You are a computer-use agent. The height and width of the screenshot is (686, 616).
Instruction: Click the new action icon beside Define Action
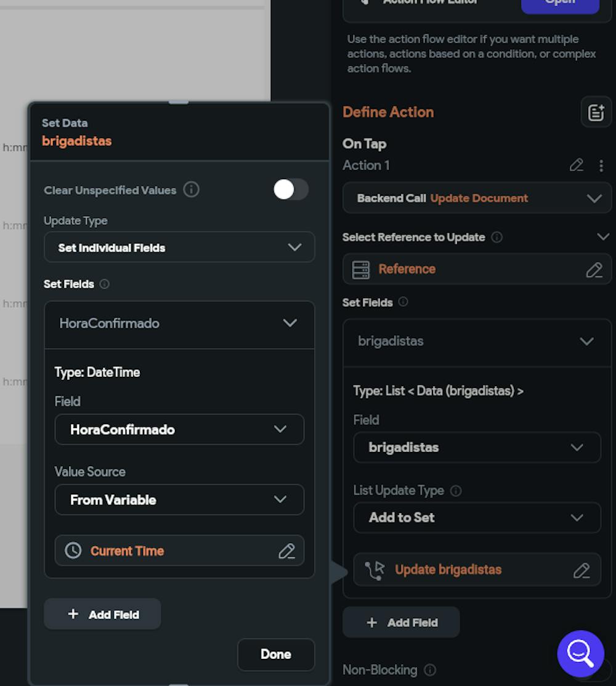coord(596,112)
